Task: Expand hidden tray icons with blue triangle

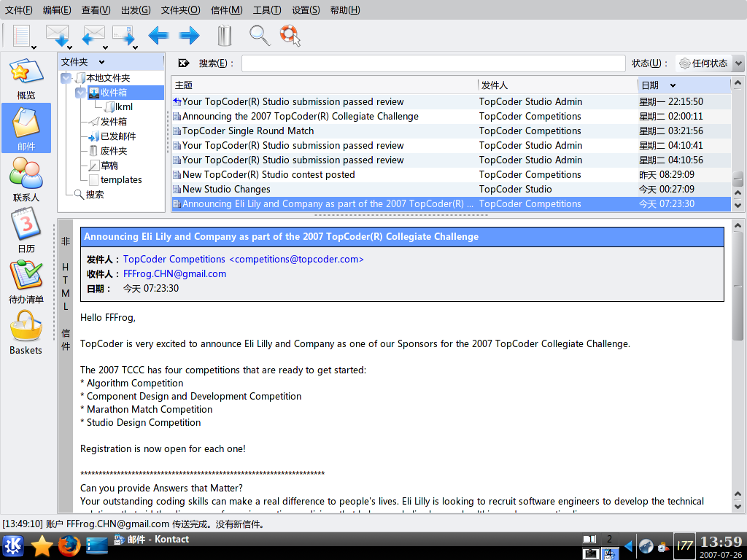Action: [x=628, y=545]
